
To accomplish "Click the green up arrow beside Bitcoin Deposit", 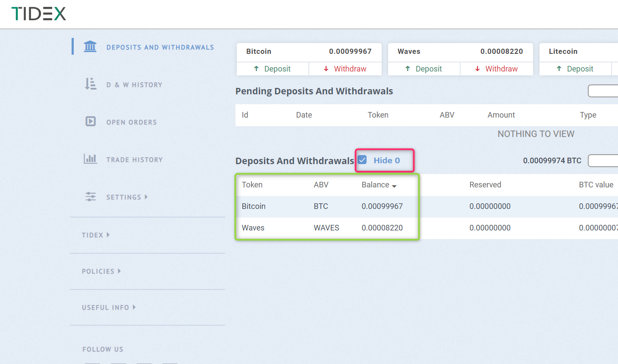I will 257,69.
